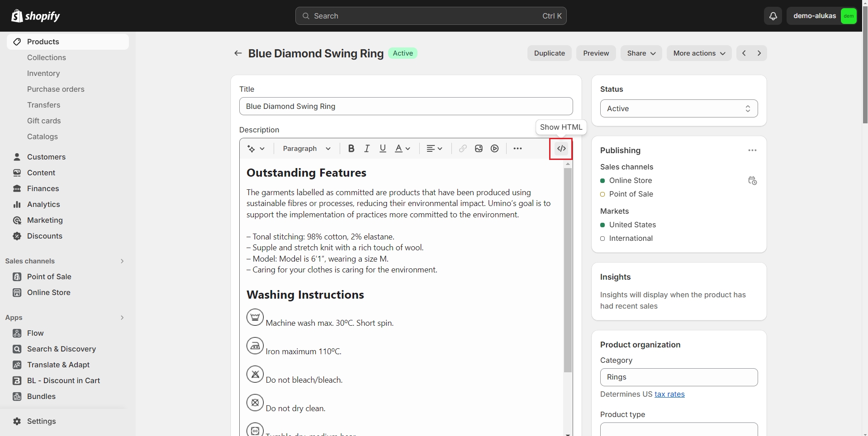Click the product Title input field
The image size is (868, 436).
[406, 106]
